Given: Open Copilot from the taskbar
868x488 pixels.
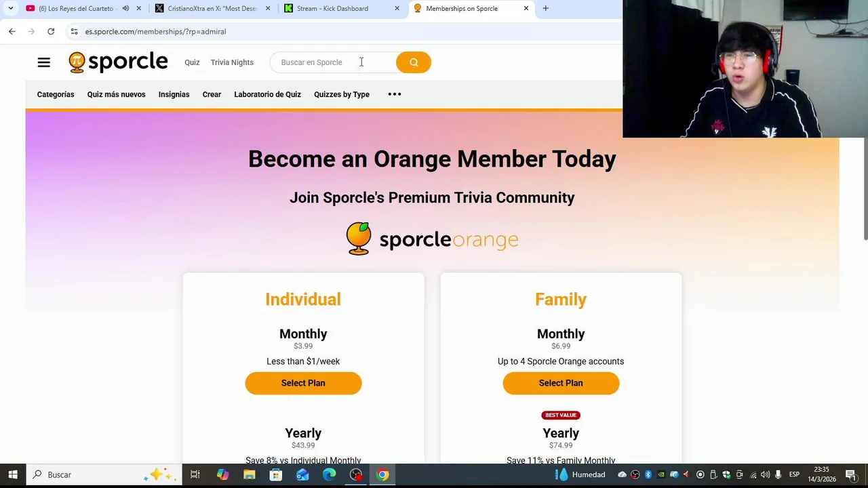Looking at the screenshot, I should [x=222, y=474].
